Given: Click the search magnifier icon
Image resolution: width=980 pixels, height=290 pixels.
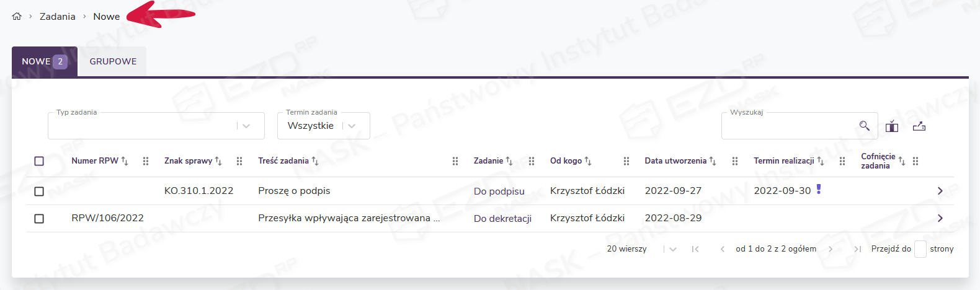Looking at the screenshot, I should click(864, 126).
